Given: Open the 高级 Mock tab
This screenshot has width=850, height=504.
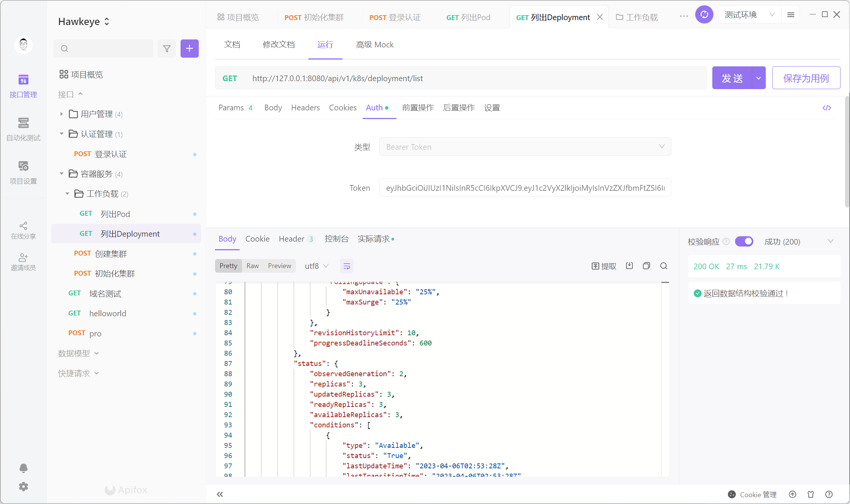Looking at the screenshot, I should coord(375,45).
